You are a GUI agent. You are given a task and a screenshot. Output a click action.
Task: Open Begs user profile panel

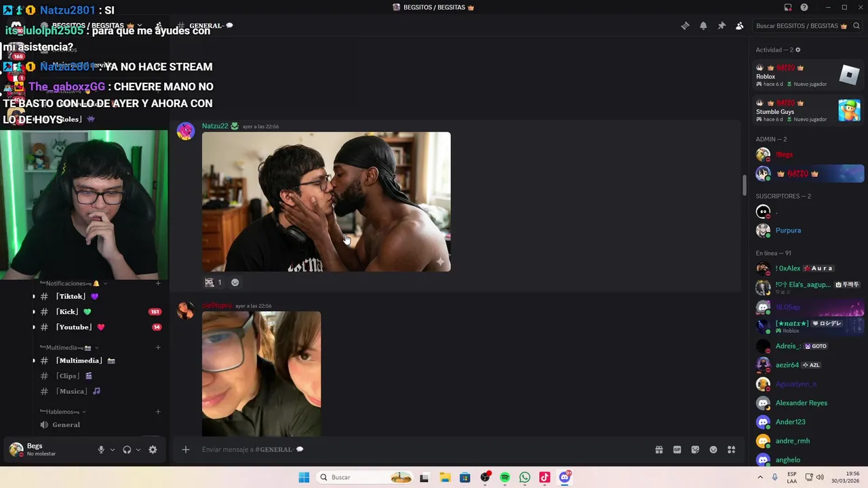coord(41,449)
